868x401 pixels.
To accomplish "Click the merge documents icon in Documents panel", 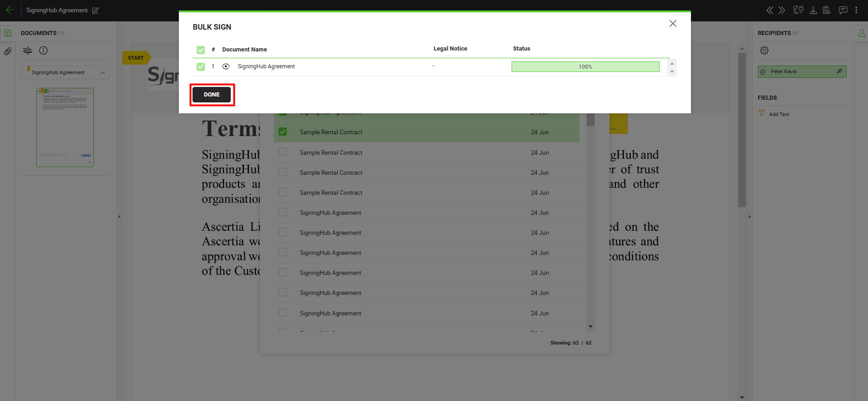I will point(28,51).
